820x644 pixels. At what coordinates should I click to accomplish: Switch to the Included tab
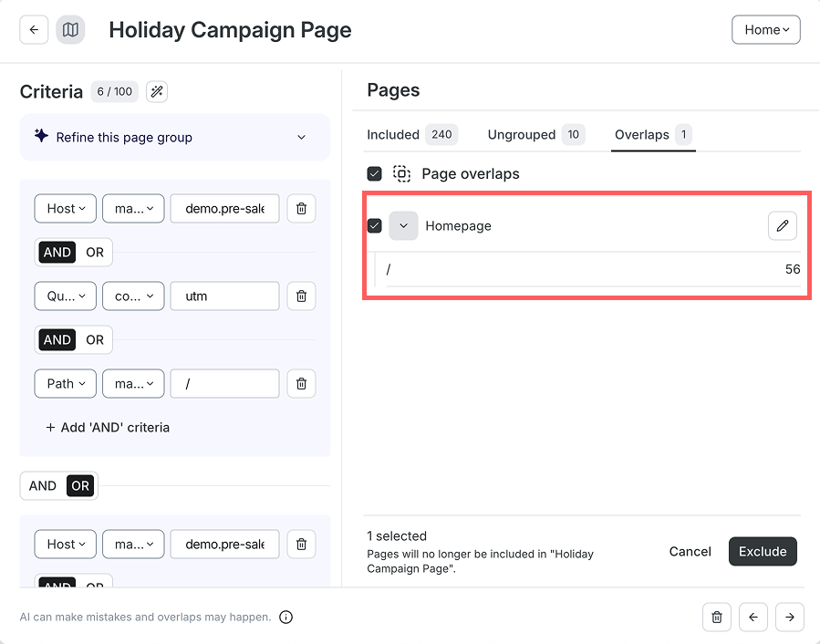point(412,135)
